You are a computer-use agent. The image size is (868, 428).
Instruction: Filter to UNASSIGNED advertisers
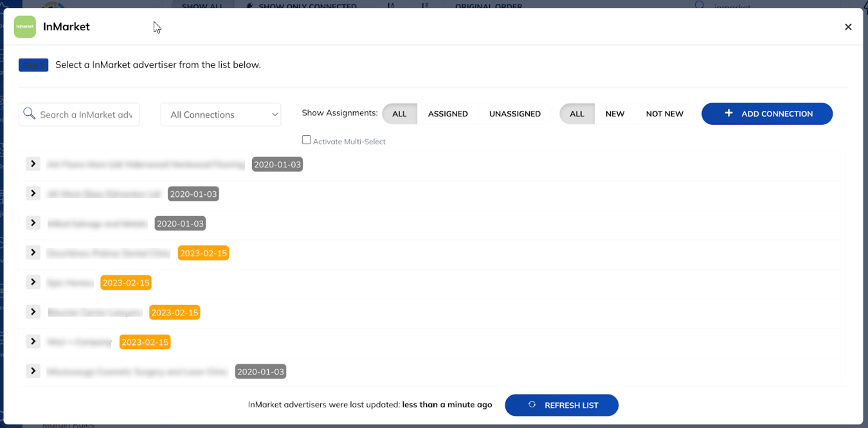click(x=515, y=114)
